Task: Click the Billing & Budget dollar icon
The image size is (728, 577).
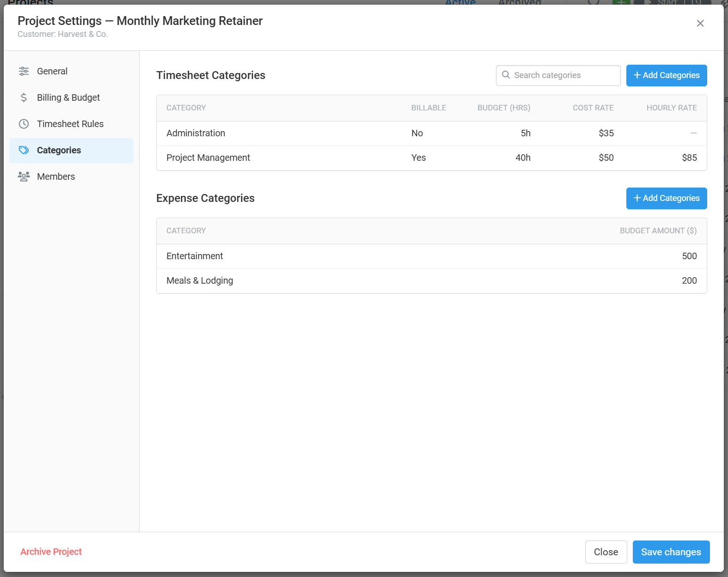Action: (x=24, y=97)
